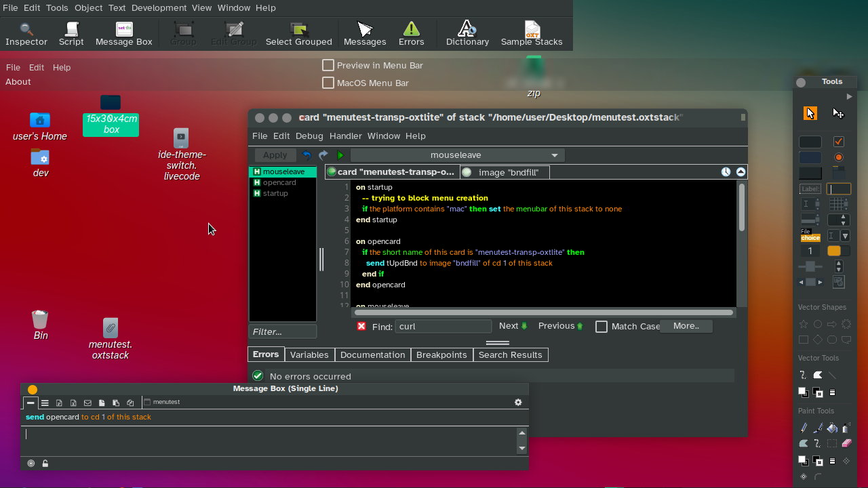Click the horizontal scrollbar of script editor

[543, 312]
